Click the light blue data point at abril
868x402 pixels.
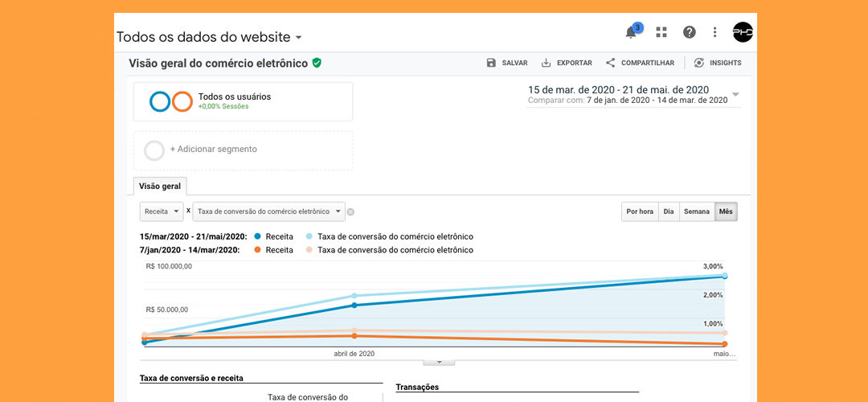point(354,296)
